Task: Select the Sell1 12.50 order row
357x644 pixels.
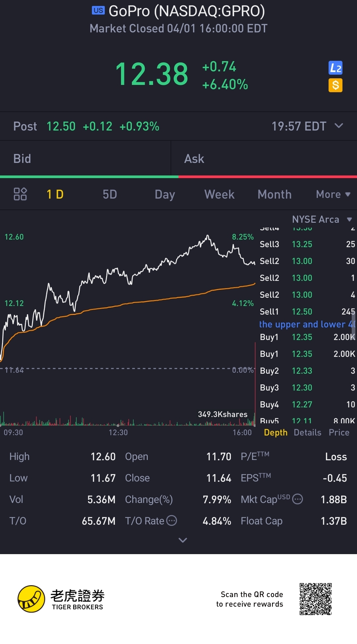Action: pyautogui.click(x=307, y=312)
